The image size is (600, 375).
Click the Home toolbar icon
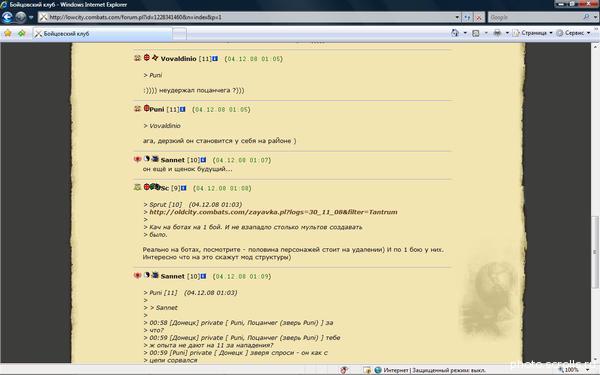(455, 33)
